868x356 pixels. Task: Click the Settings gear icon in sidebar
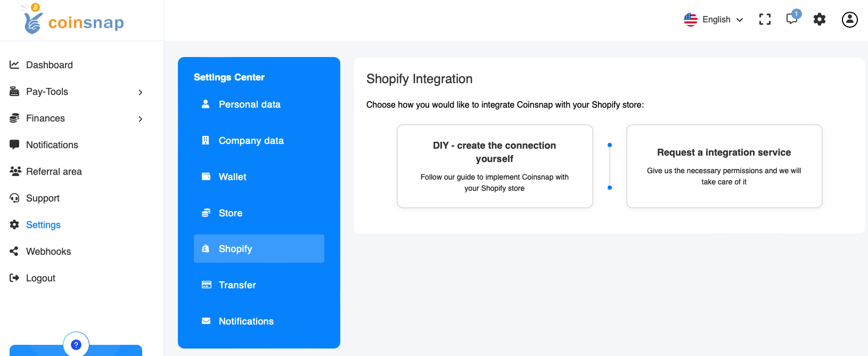pos(14,224)
